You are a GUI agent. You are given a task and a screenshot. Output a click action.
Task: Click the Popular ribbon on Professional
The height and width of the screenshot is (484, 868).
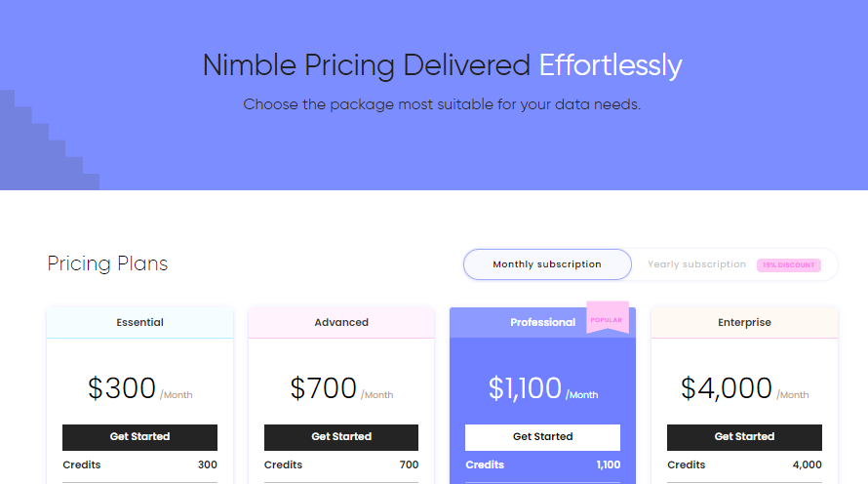point(607,319)
